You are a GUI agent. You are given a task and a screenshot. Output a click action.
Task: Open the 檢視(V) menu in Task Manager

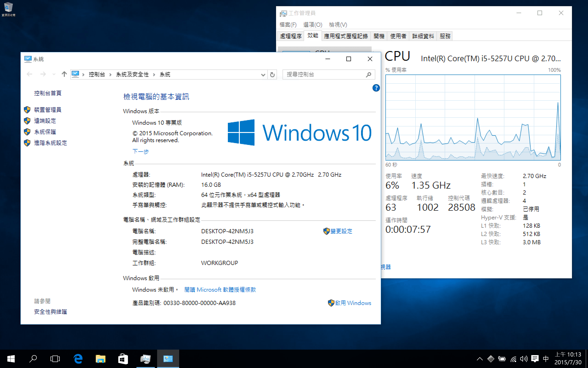click(x=338, y=25)
